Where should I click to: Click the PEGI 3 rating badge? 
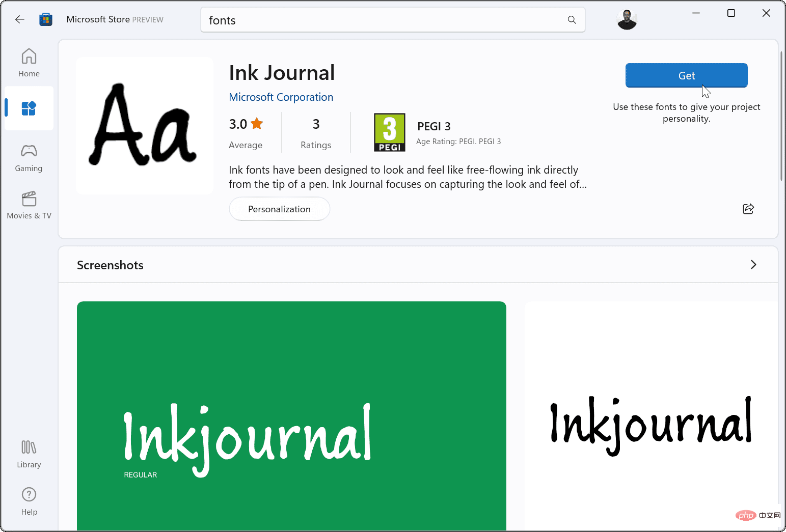point(390,132)
